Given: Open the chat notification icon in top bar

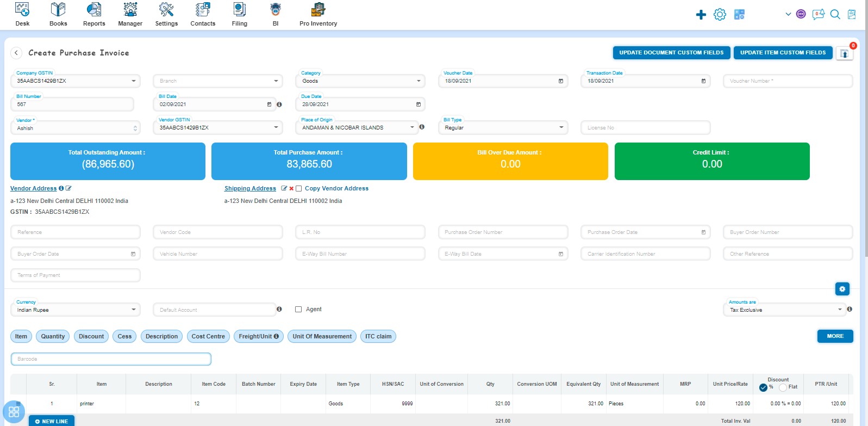Looking at the screenshot, I should point(818,15).
